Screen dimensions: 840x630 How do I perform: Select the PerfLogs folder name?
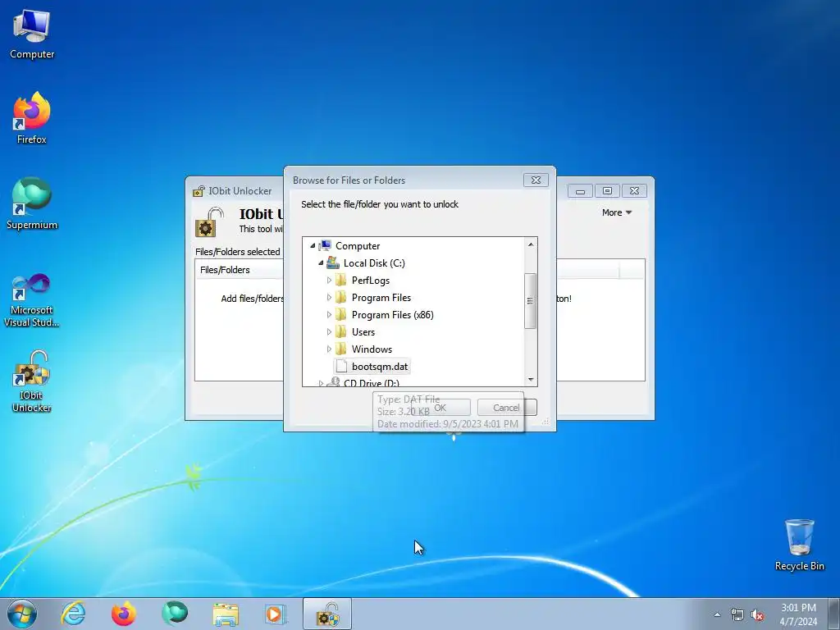tap(371, 281)
